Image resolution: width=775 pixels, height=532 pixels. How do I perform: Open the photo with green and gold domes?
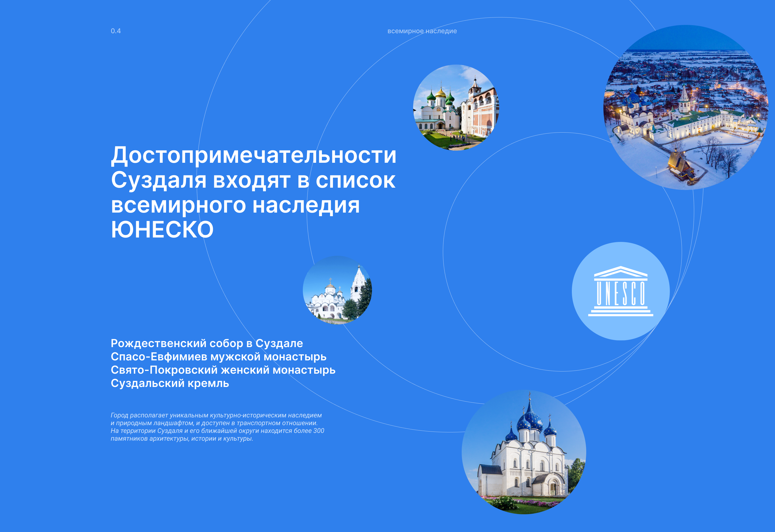coord(456,107)
